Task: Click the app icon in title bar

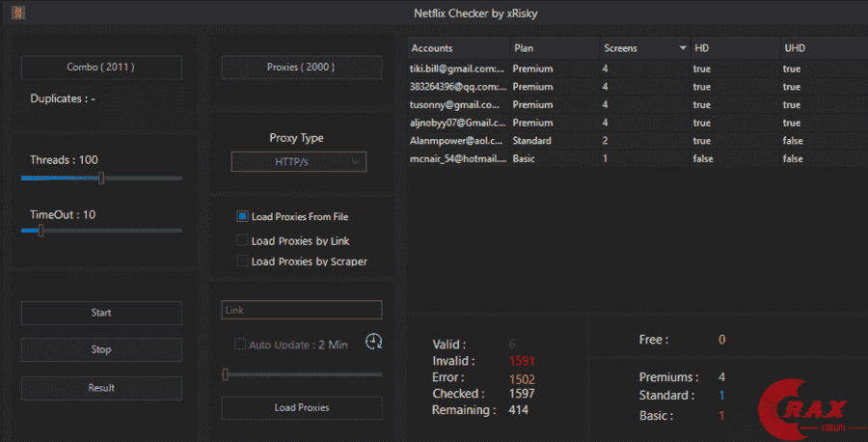Action: point(18,13)
